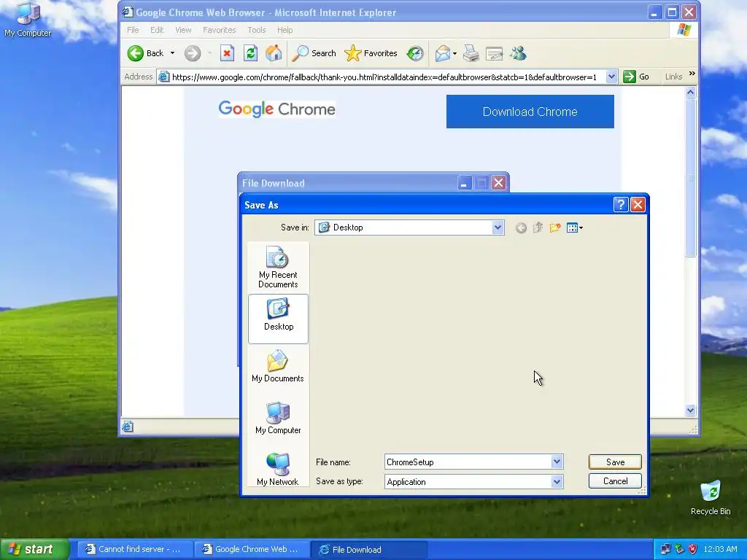747x560 pixels.
Task: Open the View Menu icon in Save As
Action: click(x=575, y=227)
